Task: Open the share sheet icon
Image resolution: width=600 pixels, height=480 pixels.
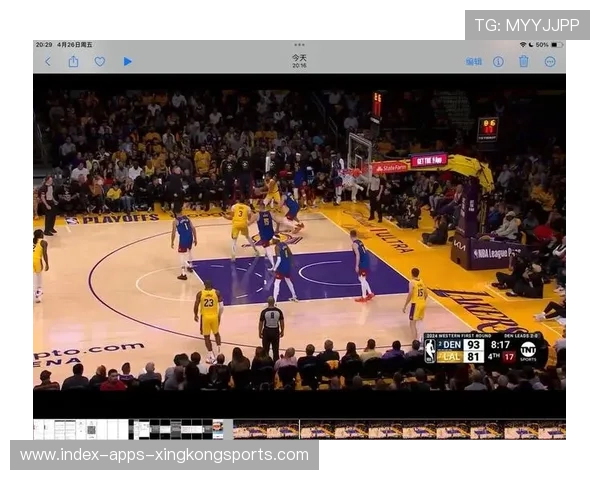Action: pos(73,61)
